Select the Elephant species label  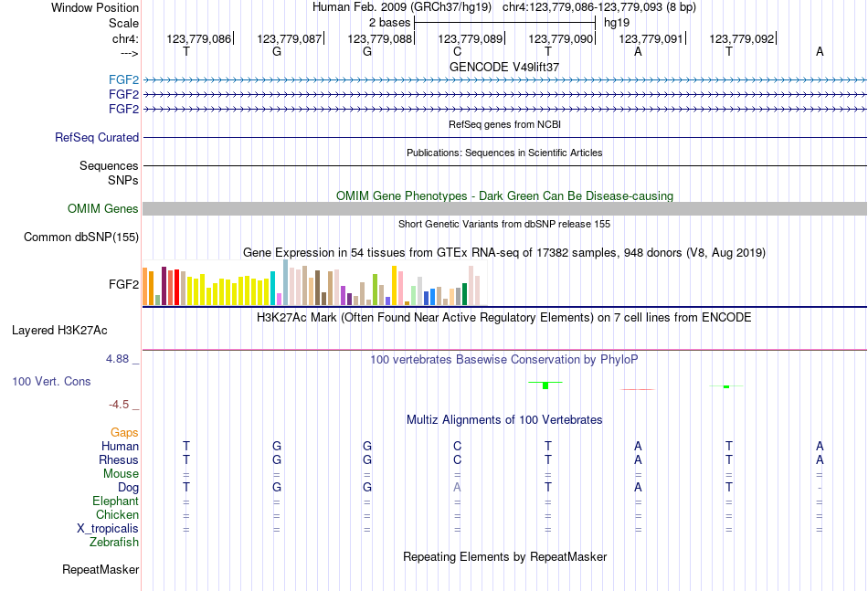(116, 501)
